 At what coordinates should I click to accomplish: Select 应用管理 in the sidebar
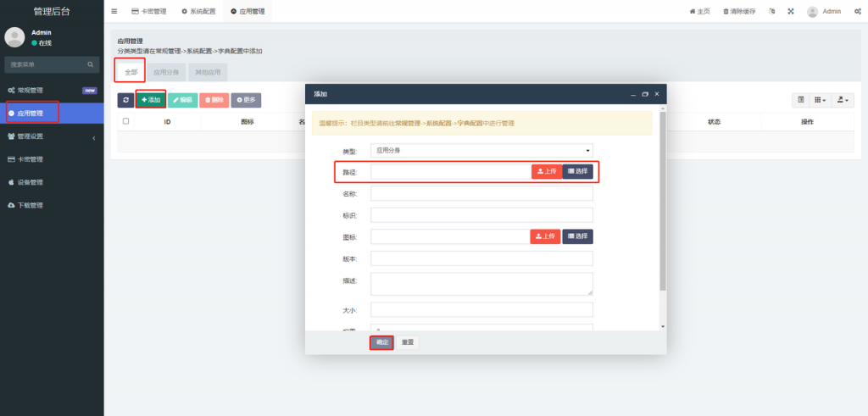tap(52, 114)
